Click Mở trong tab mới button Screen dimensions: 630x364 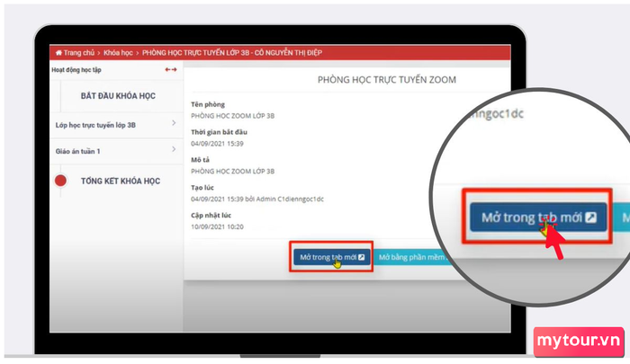(x=332, y=257)
